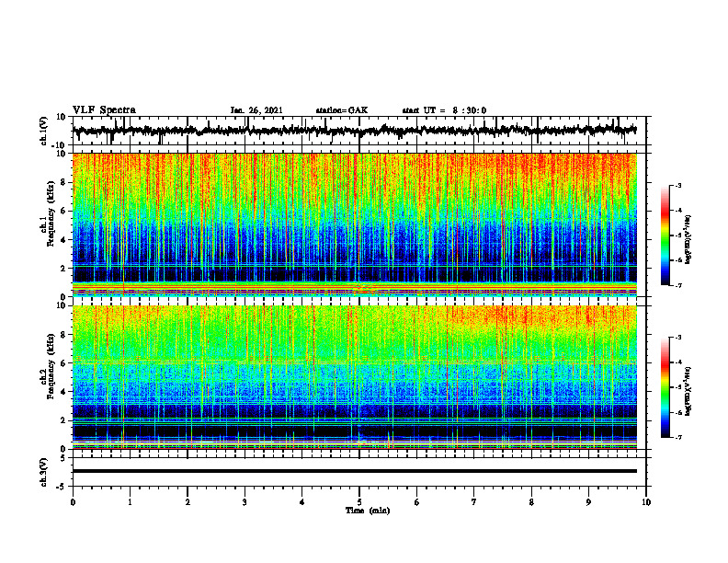Click the time axis tick label '9'
Screen dimensions: 728x563
coord(588,502)
